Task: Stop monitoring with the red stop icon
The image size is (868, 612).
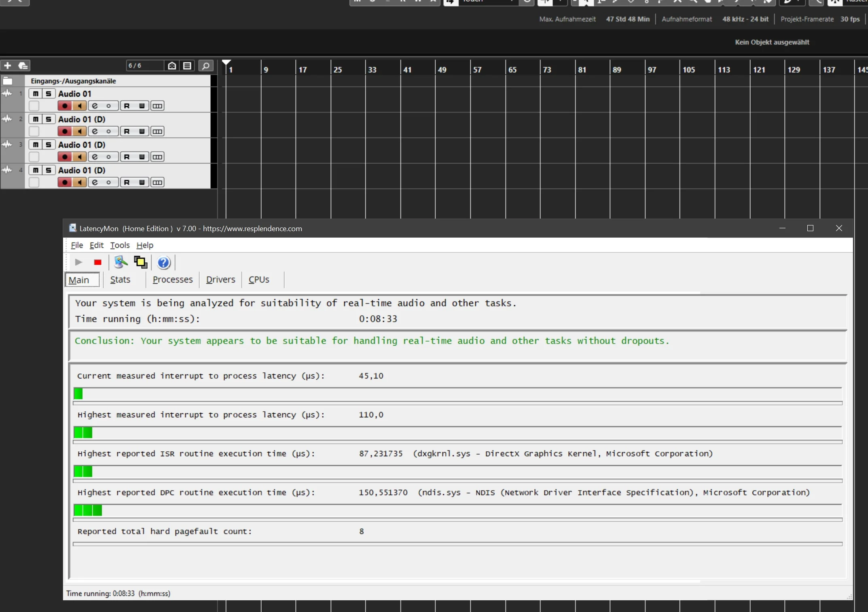Action: pyautogui.click(x=97, y=262)
